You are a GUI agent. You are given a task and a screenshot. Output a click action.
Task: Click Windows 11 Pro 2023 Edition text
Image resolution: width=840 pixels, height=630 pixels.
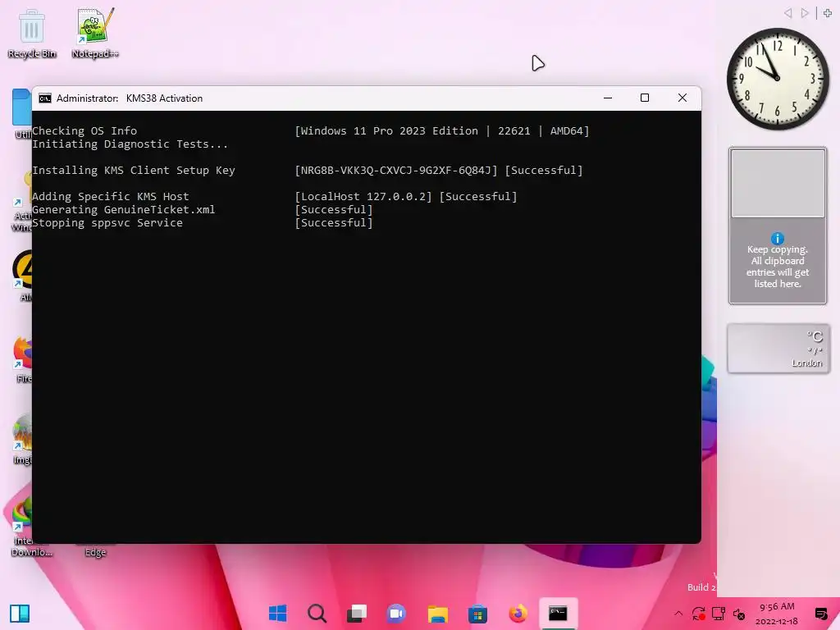click(x=389, y=131)
